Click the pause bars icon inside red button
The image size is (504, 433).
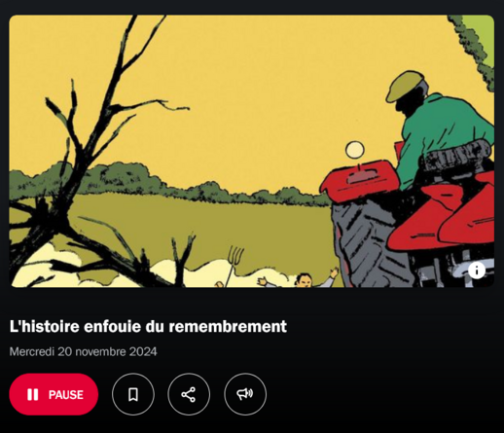click(33, 395)
